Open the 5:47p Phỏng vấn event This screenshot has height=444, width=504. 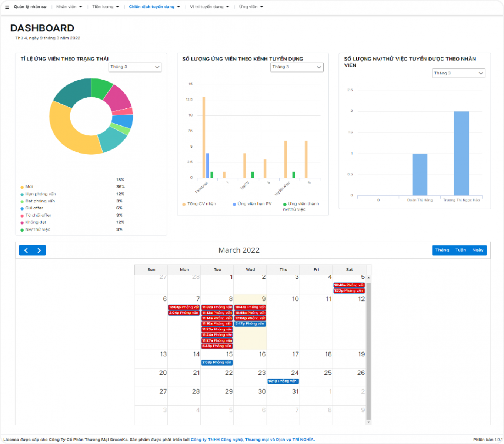[x=250, y=324]
